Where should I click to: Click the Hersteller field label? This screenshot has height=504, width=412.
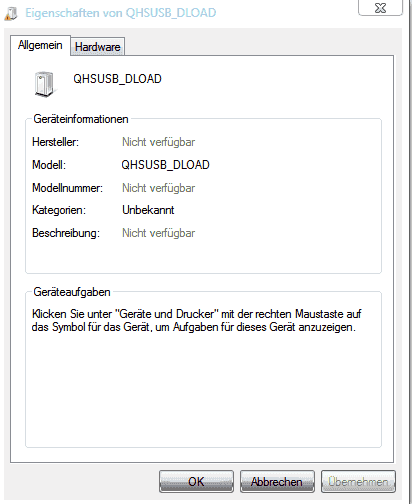pos(55,142)
